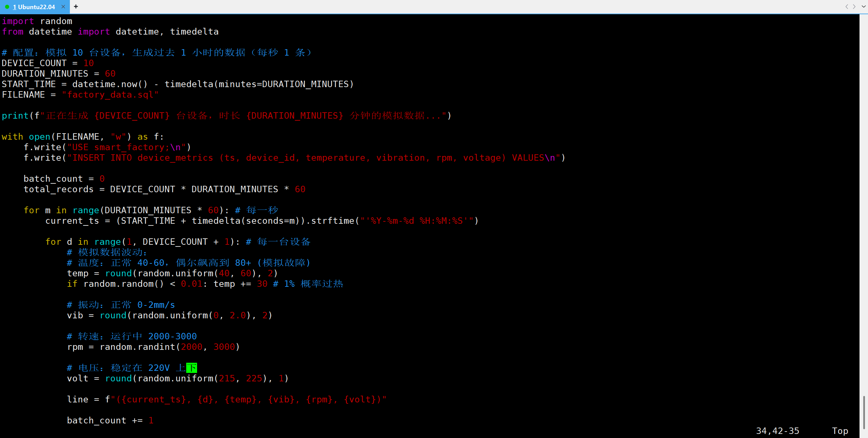Click the strftime format string text
Screen dimensions: 868x438
417,221
